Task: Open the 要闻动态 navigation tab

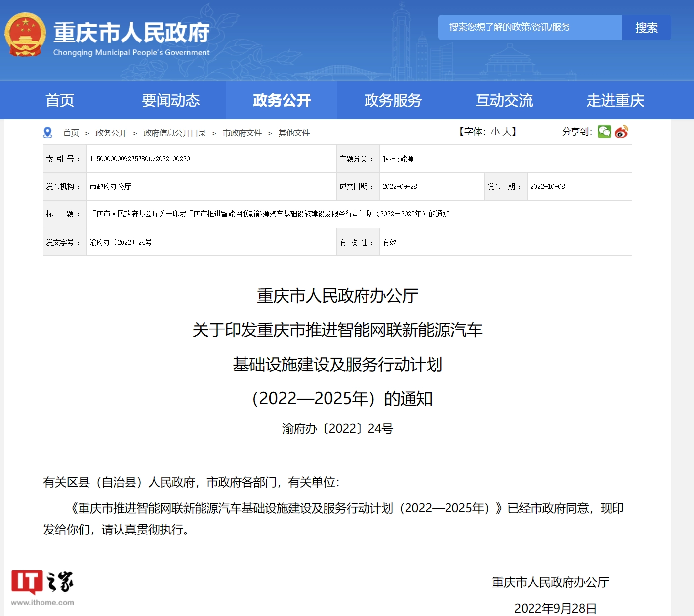Action: point(171,100)
